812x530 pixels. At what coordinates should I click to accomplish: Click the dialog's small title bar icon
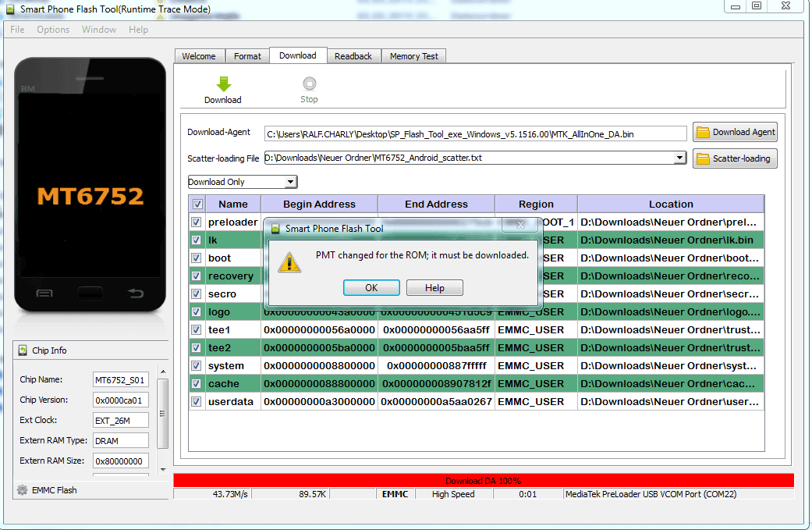275,229
